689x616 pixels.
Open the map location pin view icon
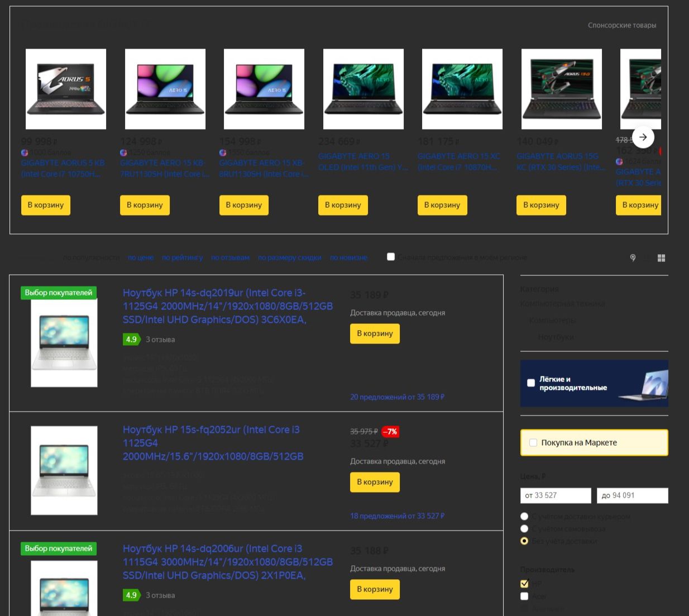(633, 257)
